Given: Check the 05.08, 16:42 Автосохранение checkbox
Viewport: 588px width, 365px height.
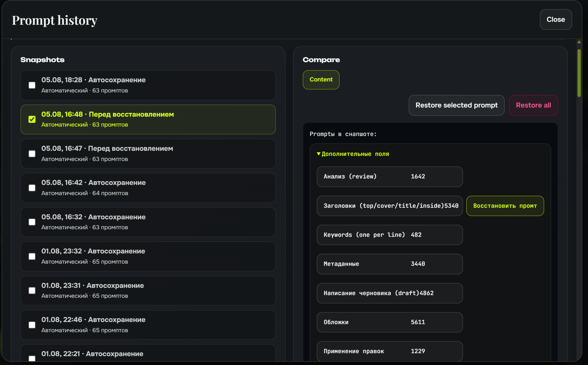Looking at the screenshot, I should pos(32,188).
